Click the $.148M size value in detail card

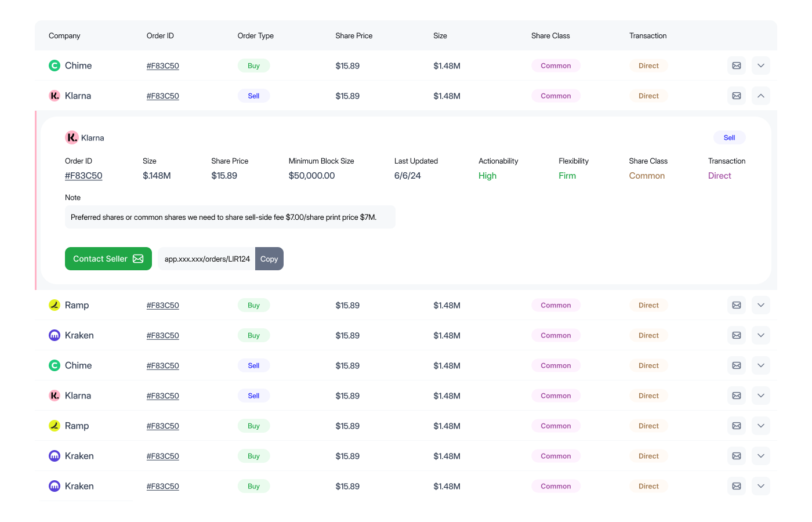(x=157, y=176)
